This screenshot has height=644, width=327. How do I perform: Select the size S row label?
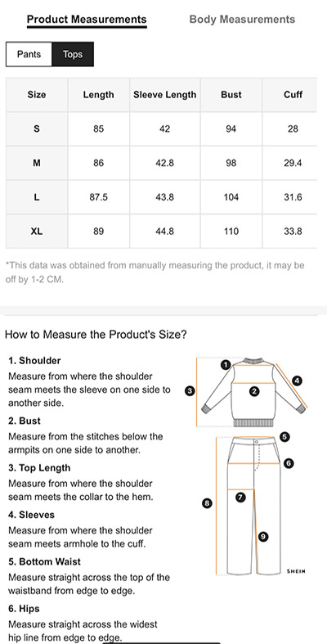coord(37,129)
